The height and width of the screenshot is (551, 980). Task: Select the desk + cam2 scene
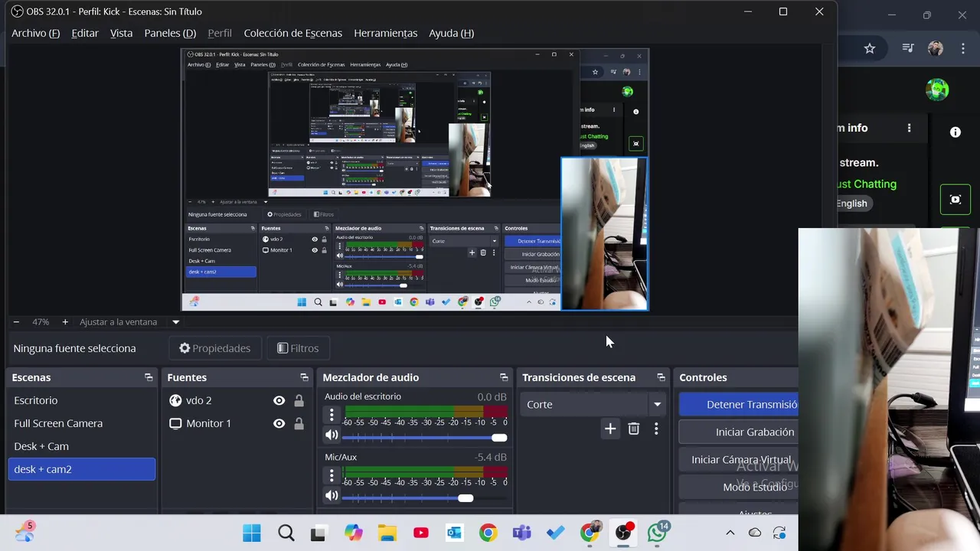pos(82,469)
